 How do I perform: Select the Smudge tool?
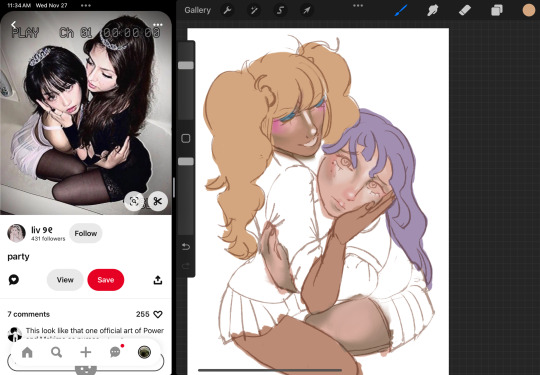pos(433,10)
